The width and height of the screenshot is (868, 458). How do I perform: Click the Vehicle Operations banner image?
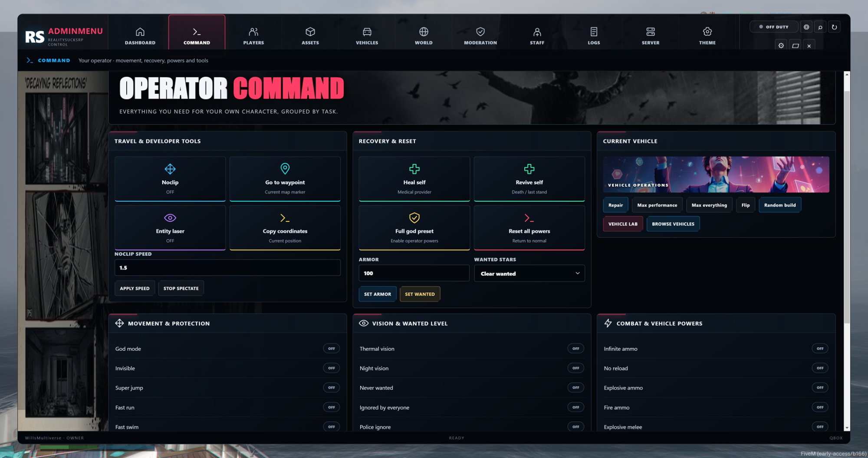pyautogui.click(x=716, y=175)
